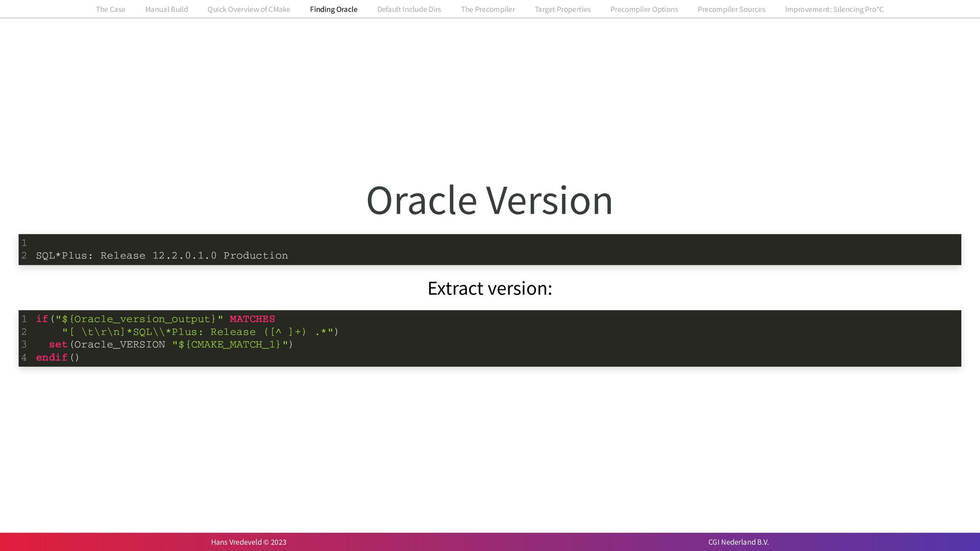
Task: Click the MATCHES keyword in code
Action: [252, 319]
